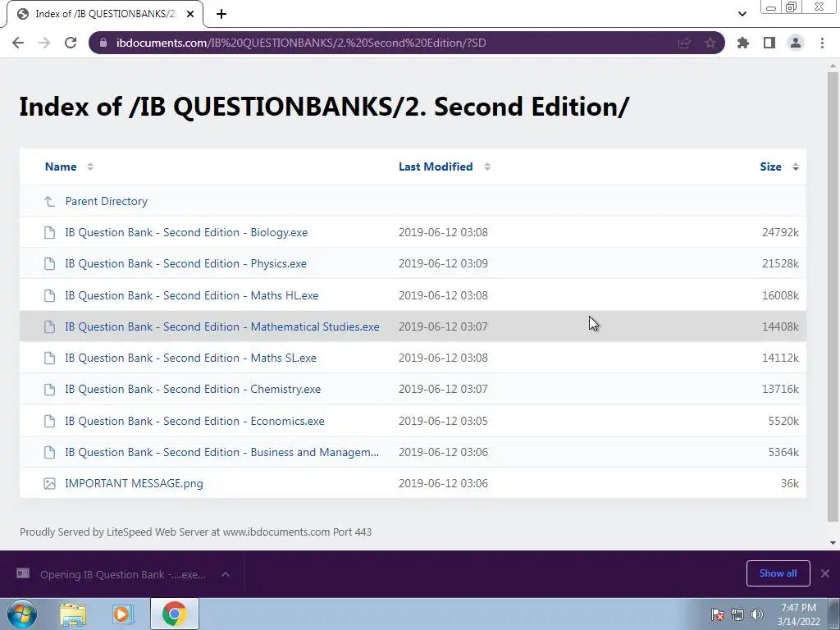Click the sort arrows beside Size
The width and height of the screenshot is (840, 630).
click(x=796, y=167)
